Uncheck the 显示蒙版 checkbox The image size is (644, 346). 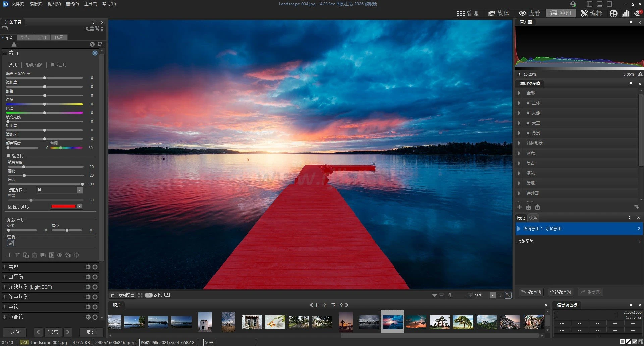[10, 207]
